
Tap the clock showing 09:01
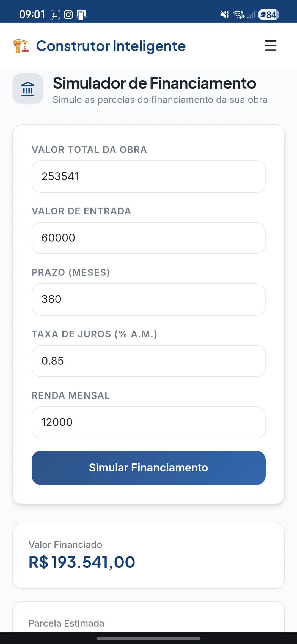point(32,15)
